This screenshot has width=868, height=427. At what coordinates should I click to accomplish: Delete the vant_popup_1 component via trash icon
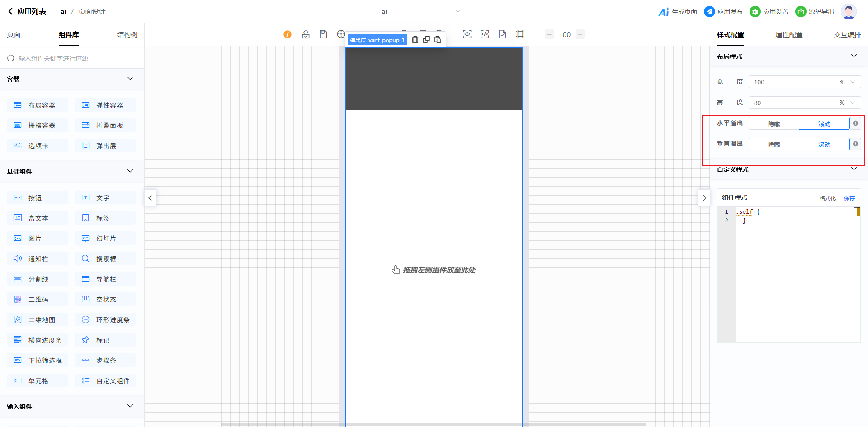(415, 40)
